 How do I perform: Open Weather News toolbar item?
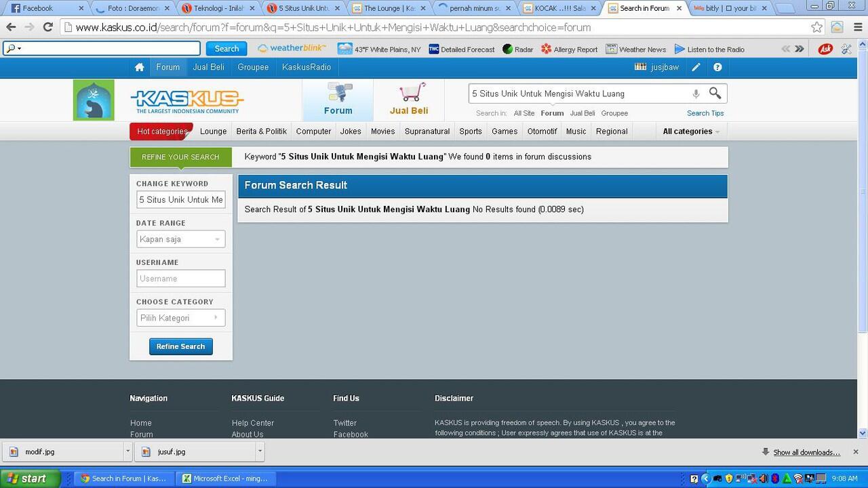pos(635,49)
